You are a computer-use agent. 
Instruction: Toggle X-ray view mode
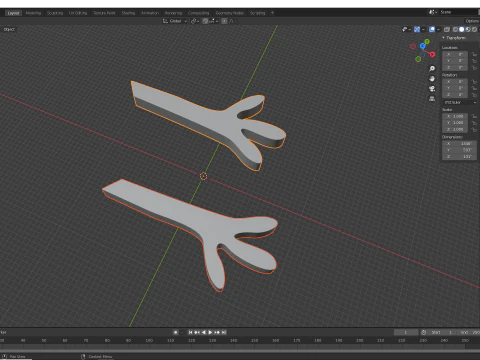447,30
